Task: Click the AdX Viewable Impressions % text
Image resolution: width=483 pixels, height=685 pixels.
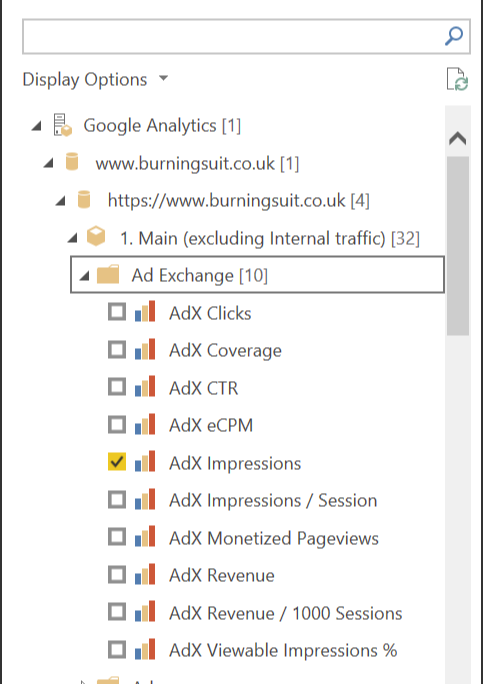Action: pos(283,650)
